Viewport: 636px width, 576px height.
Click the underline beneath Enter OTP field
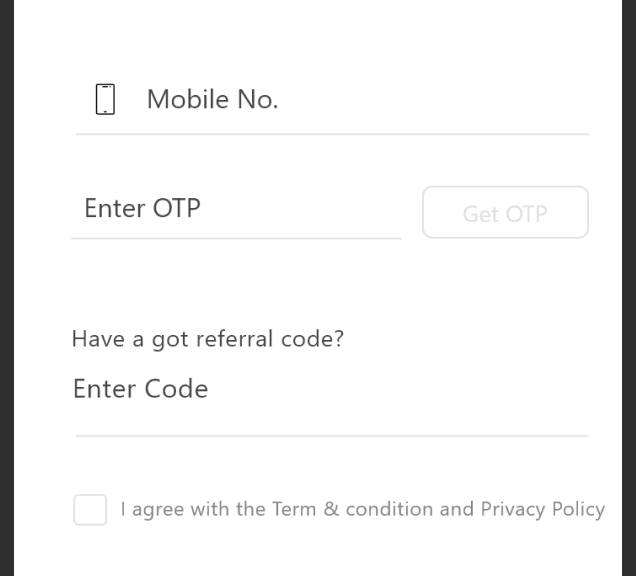tap(236, 239)
